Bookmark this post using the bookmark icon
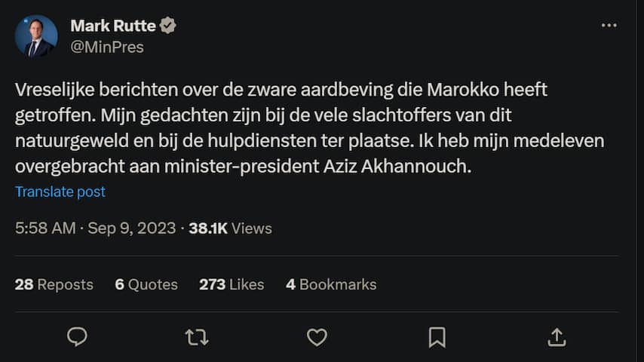The height and width of the screenshot is (362, 644). coord(437,336)
